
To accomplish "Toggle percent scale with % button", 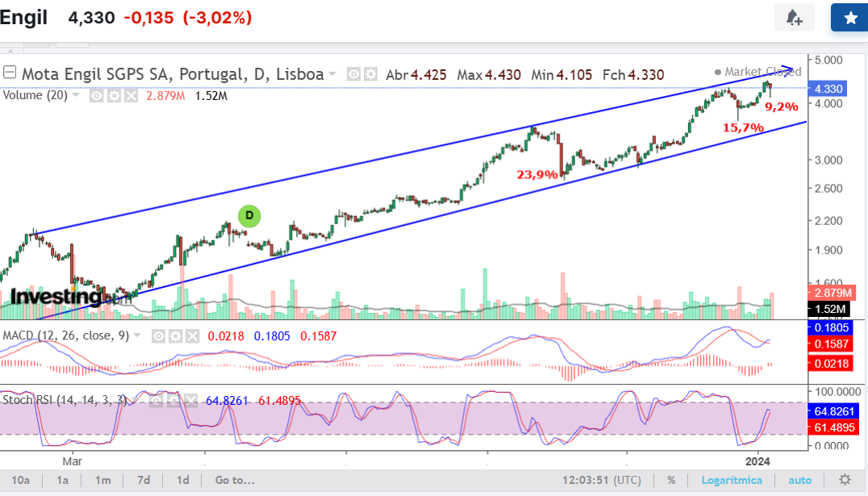I will click(671, 480).
